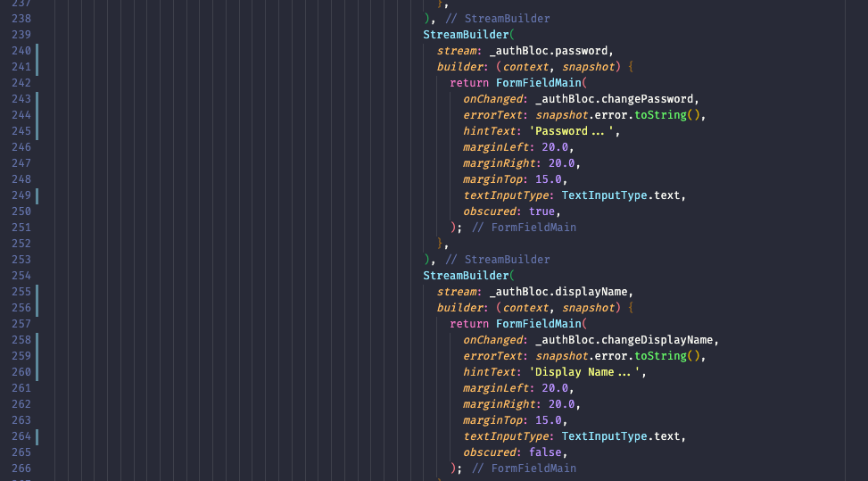Click line number 250 in gutter

pos(21,211)
